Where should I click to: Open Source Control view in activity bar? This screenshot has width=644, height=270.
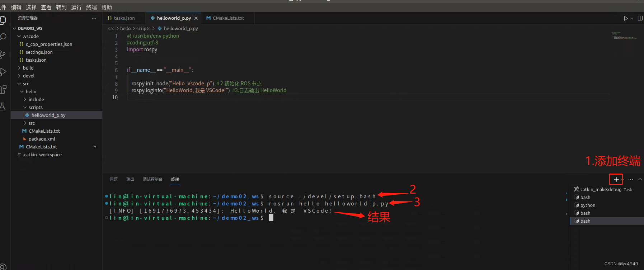(x=3, y=55)
